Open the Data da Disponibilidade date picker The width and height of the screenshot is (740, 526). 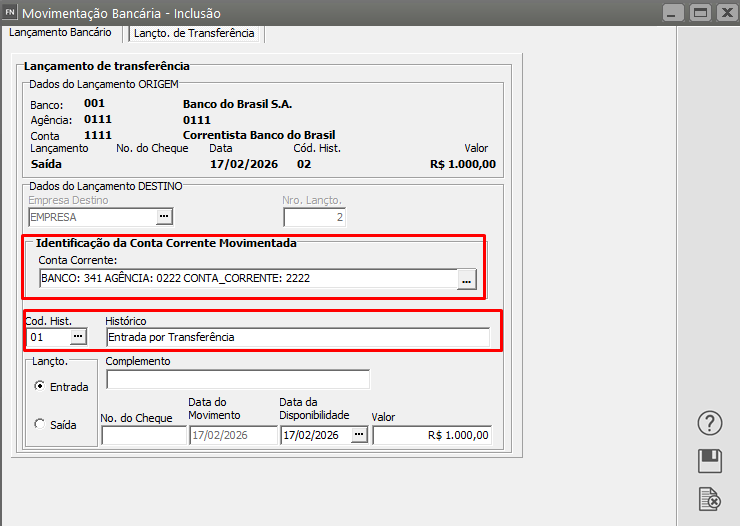358,435
